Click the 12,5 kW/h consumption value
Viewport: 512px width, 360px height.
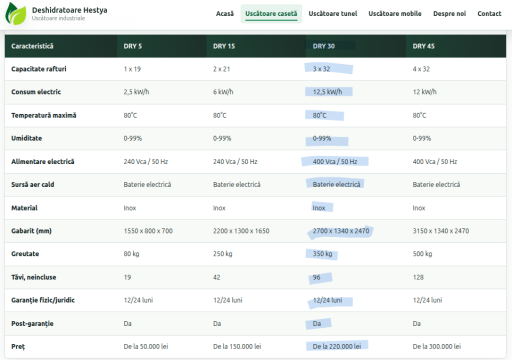pos(327,92)
